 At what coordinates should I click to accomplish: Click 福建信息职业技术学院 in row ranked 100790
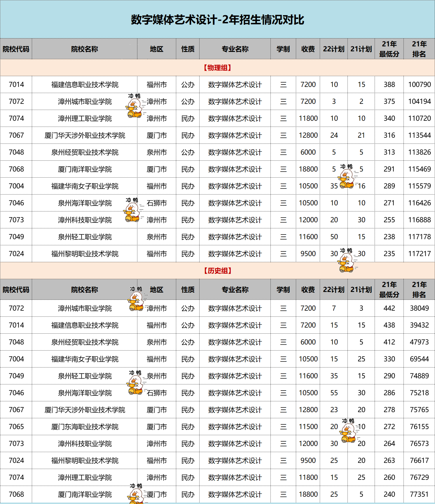tap(85, 85)
